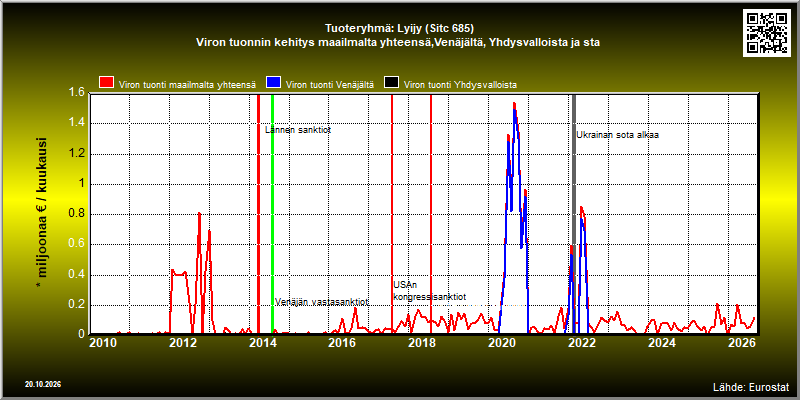Click y-axis value 0.6
Viewport: 800px width, 400px height.
click(x=77, y=244)
